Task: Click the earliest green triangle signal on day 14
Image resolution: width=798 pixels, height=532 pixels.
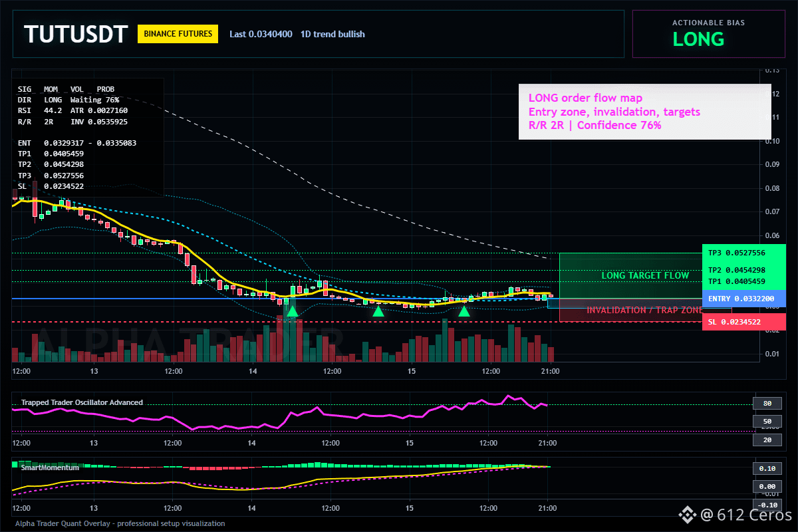Action: [x=292, y=311]
